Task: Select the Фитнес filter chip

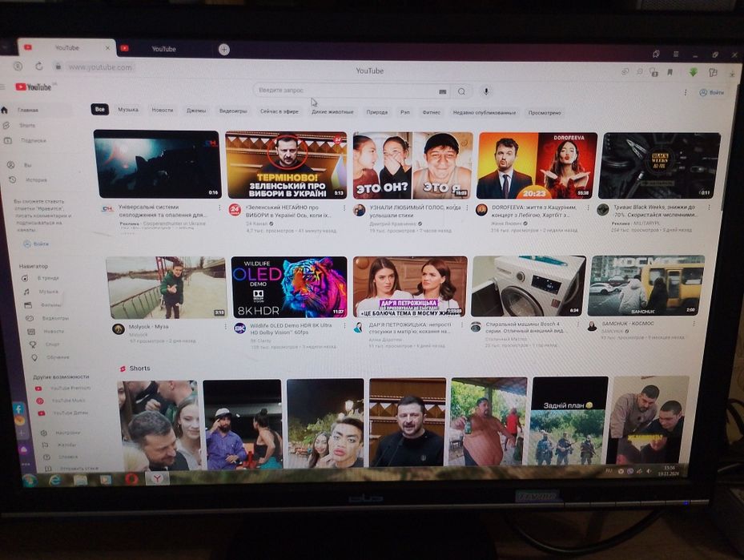Action: pos(432,112)
